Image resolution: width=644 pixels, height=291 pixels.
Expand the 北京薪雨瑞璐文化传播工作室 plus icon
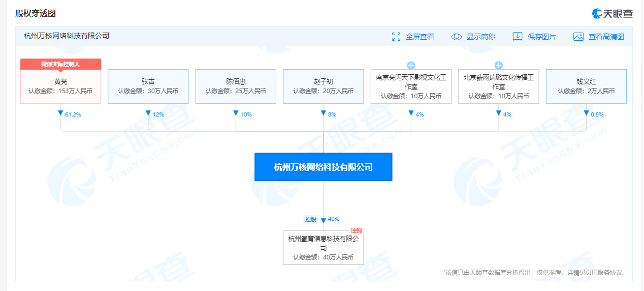[x=499, y=65]
